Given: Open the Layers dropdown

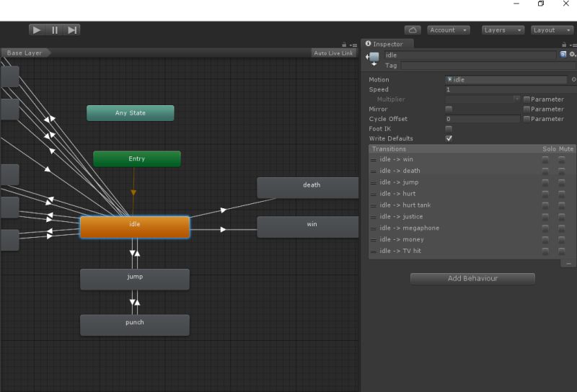Looking at the screenshot, I should point(503,30).
